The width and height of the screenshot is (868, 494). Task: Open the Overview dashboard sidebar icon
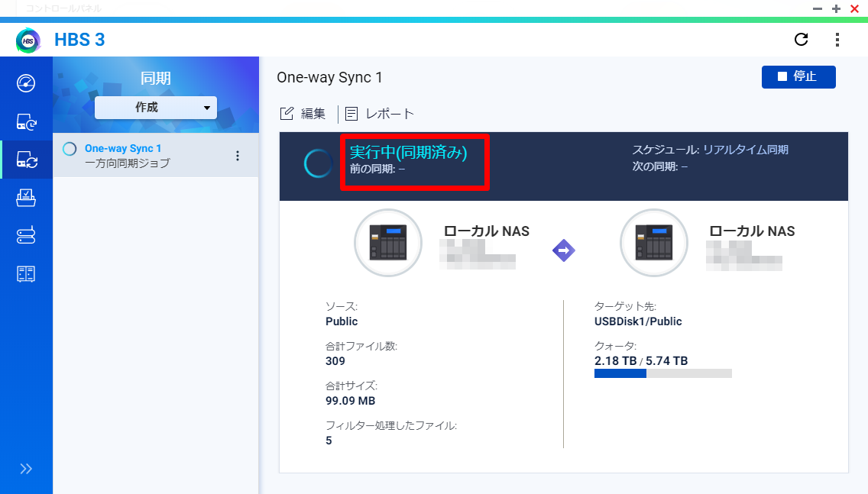pos(26,83)
